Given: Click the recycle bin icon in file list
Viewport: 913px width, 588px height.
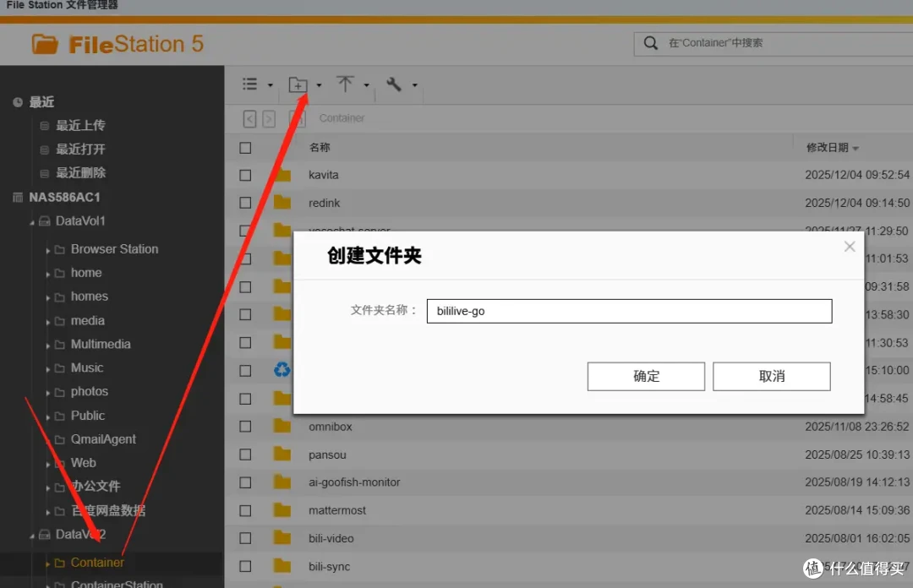Looking at the screenshot, I should (x=282, y=370).
